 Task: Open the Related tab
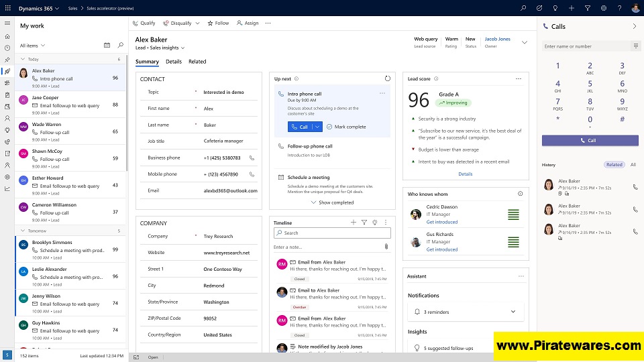pyautogui.click(x=197, y=62)
